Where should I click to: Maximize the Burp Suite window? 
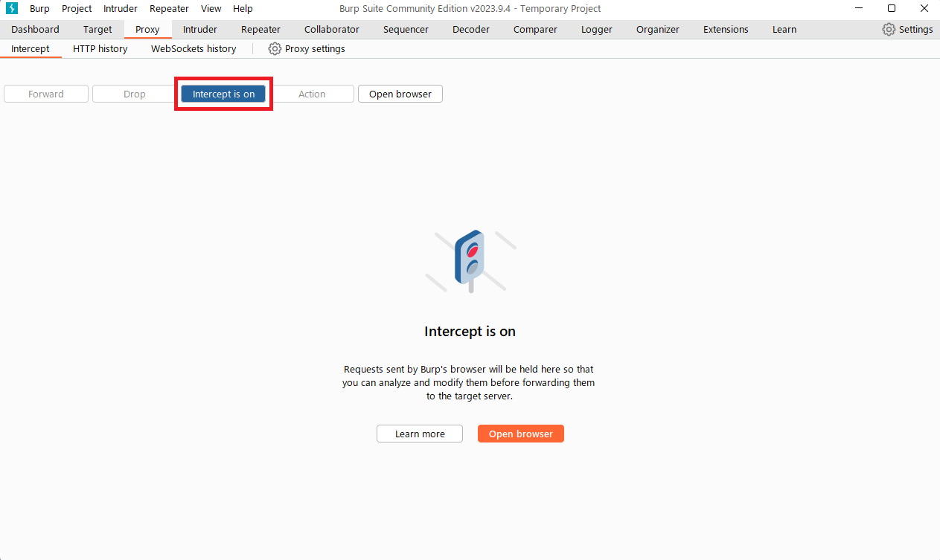(892, 9)
